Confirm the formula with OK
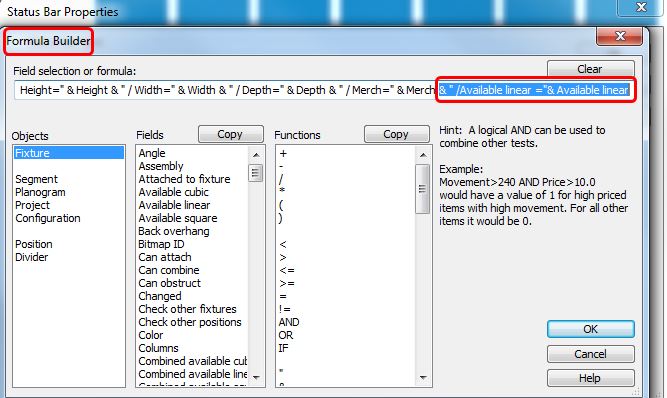 coord(590,329)
